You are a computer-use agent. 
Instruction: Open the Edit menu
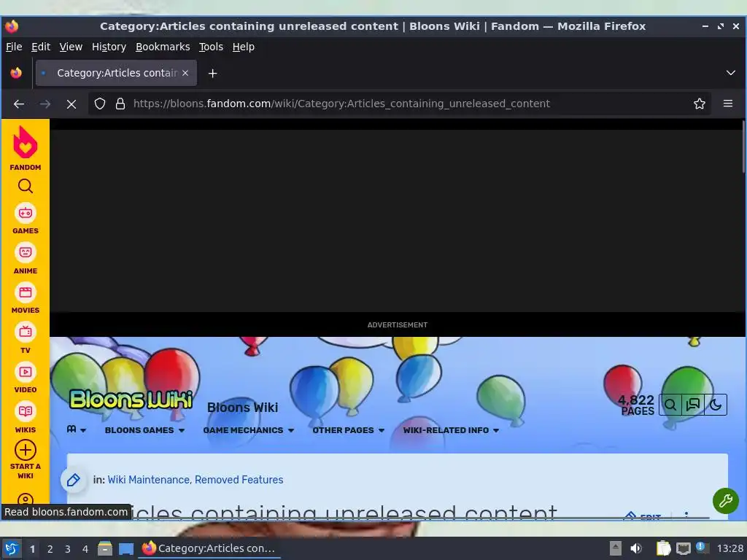click(x=41, y=47)
